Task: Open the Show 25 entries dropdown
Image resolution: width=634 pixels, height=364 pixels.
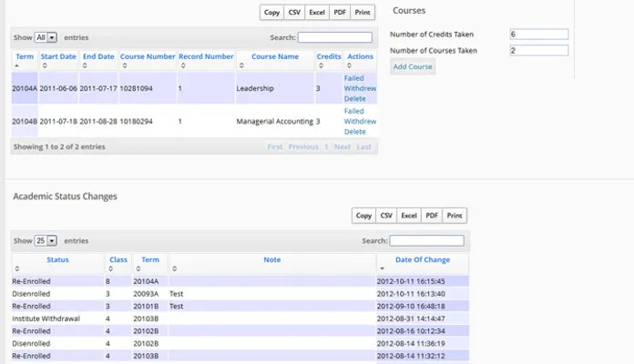Action: pos(46,240)
